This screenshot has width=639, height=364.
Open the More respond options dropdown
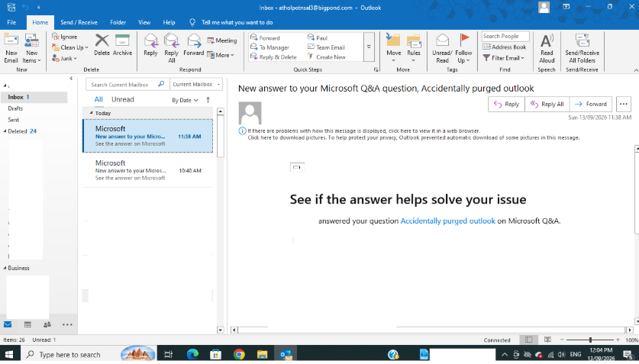click(221, 55)
